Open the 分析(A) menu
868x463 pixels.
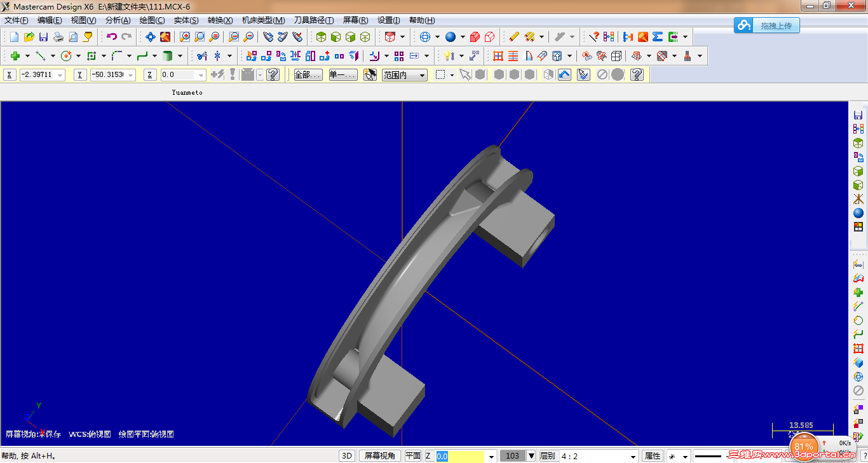point(118,20)
